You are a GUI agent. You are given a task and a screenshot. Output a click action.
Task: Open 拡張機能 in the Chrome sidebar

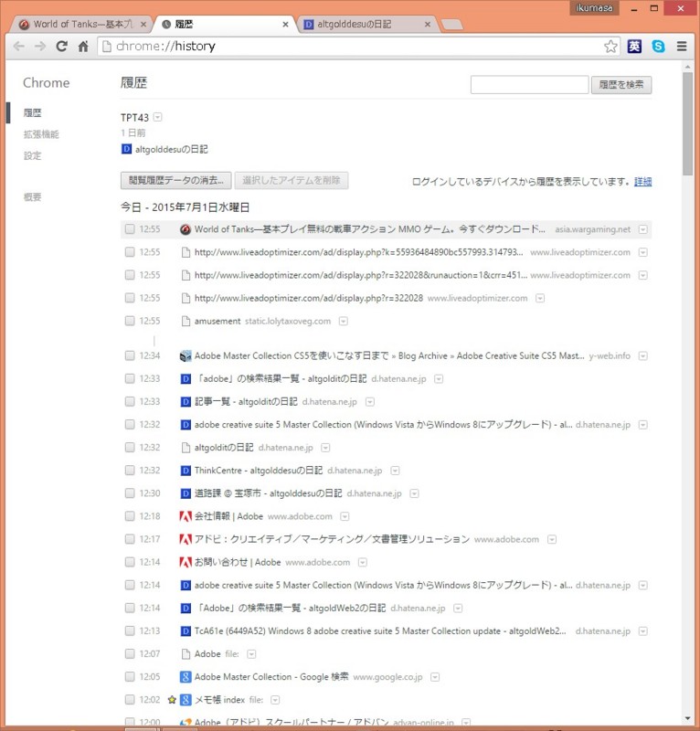pyautogui.click(x=41, y=134)
